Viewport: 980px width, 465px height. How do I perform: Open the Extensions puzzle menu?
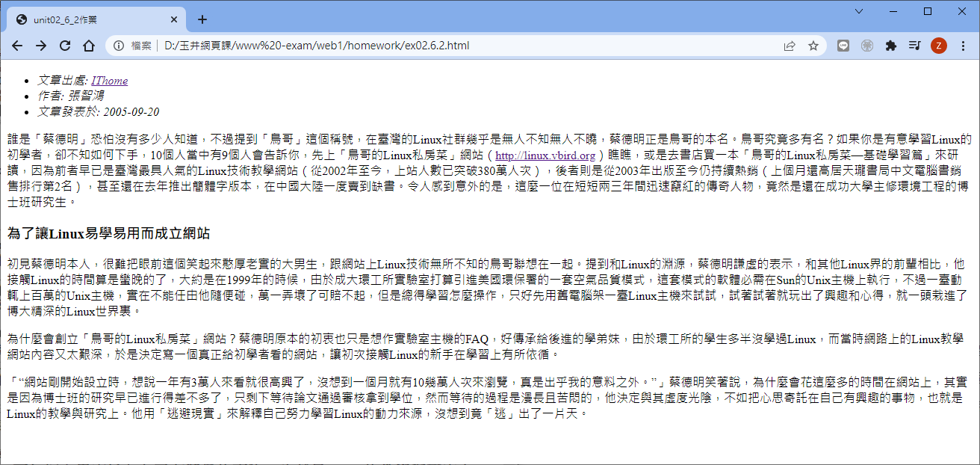click(x=890, y=46)
